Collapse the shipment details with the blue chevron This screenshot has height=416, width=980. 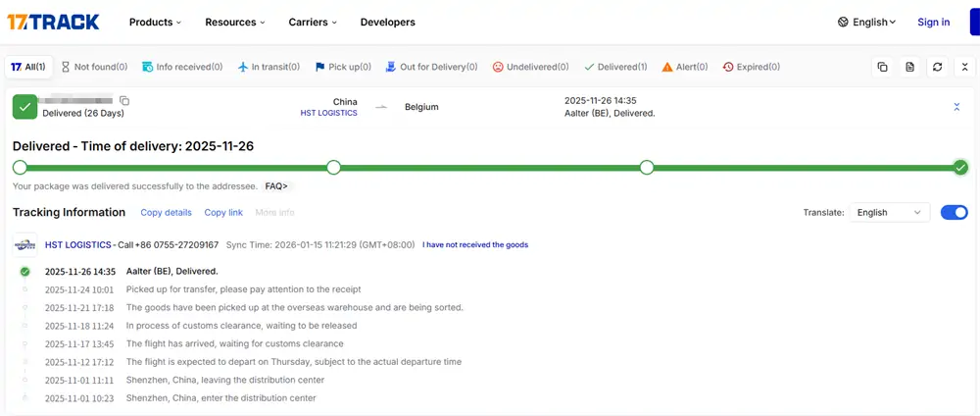(956, 107)
